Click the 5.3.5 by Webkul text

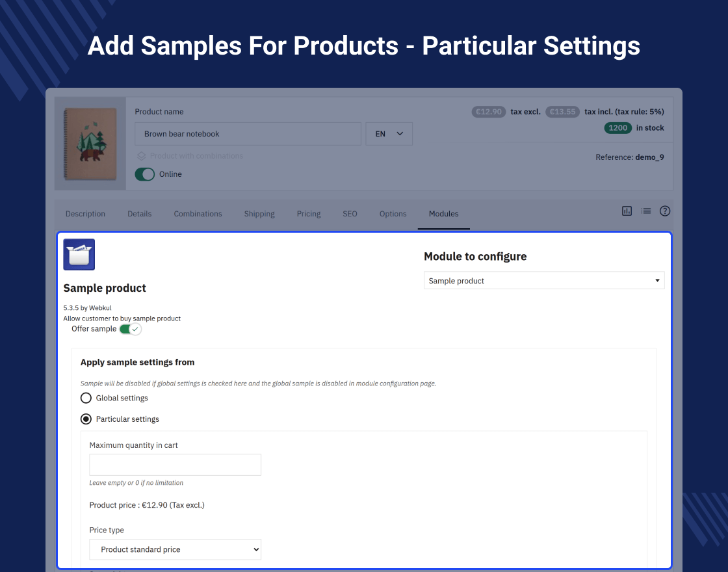[87, 308]
